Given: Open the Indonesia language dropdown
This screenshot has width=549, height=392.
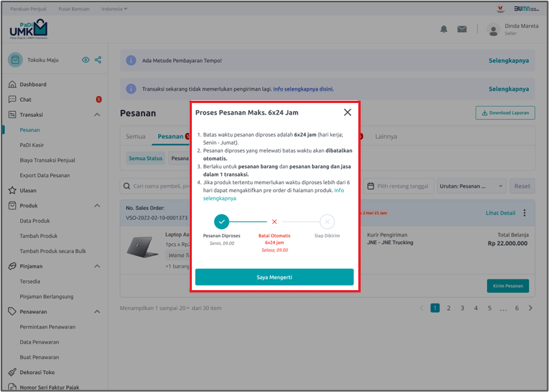Looking at the screenshot, I should 115,9.
